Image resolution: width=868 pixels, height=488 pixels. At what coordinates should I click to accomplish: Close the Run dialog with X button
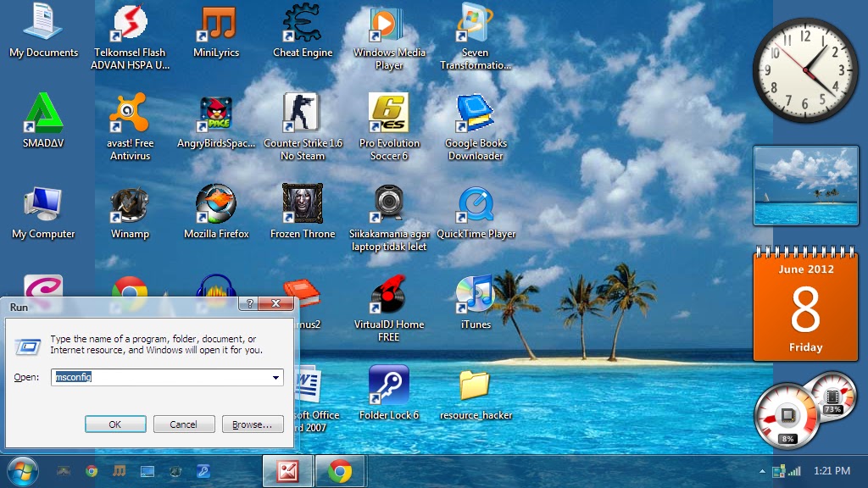[x=275, y=303]
